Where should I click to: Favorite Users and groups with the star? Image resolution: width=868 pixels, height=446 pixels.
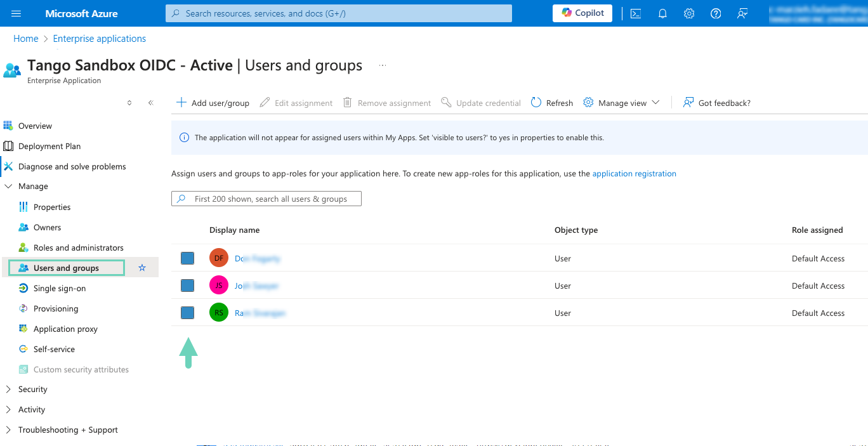click(x=142, y=268)
